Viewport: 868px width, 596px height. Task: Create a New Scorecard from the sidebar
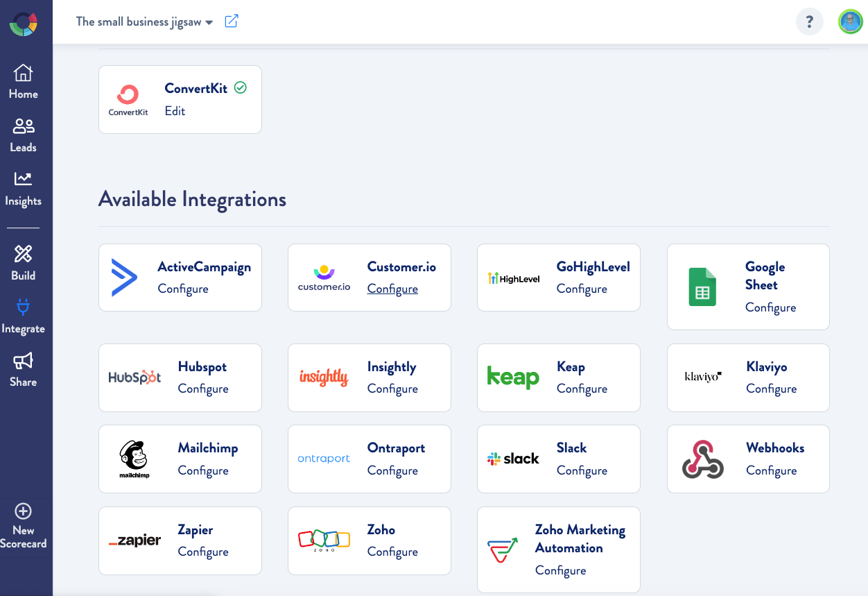point(23,527)
